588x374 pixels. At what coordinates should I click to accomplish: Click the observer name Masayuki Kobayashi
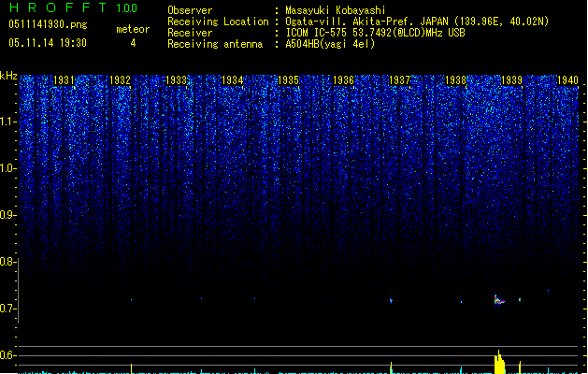tap(336, 10)
